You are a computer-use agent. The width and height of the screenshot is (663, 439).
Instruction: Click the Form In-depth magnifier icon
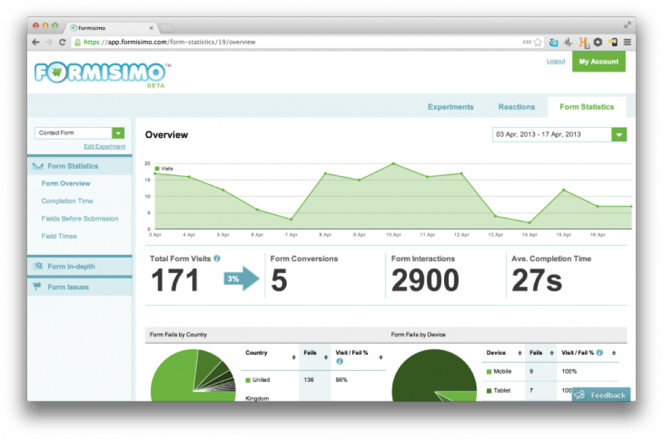tap(38, 266)
